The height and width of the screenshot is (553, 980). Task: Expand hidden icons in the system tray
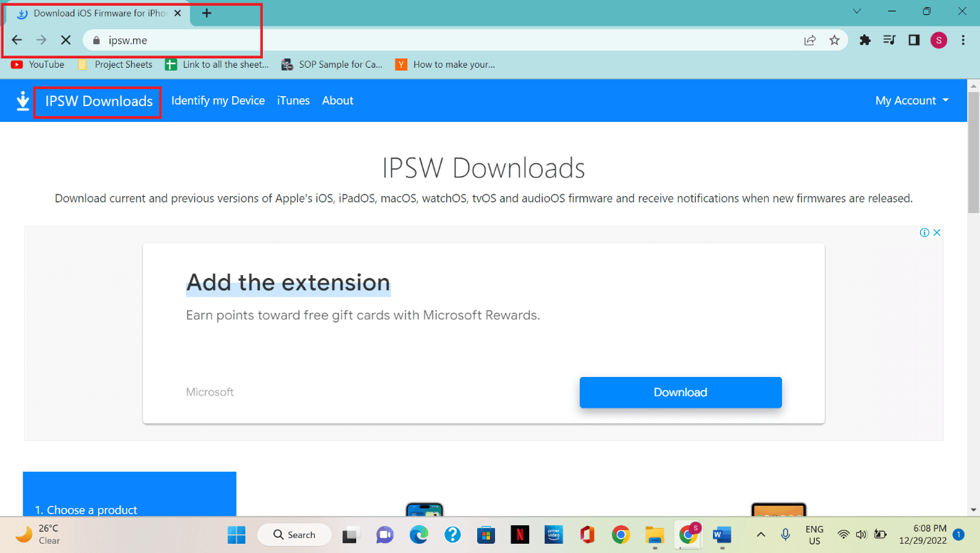760,534
